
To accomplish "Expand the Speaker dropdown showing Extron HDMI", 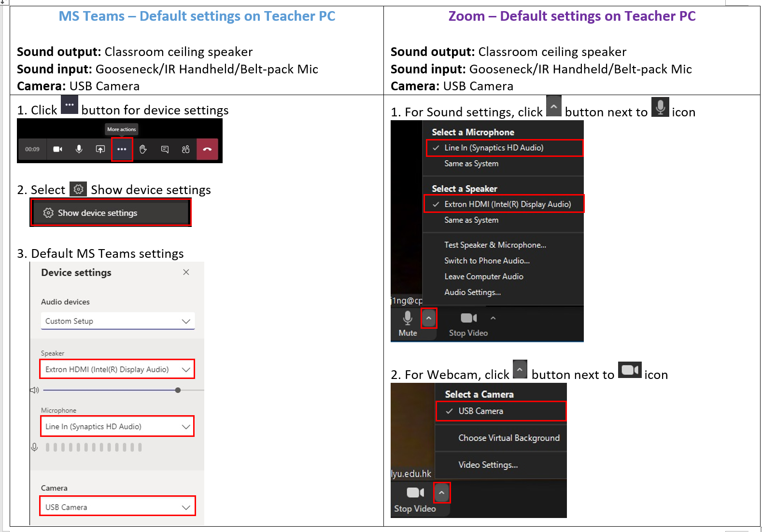I will point(117,369).
